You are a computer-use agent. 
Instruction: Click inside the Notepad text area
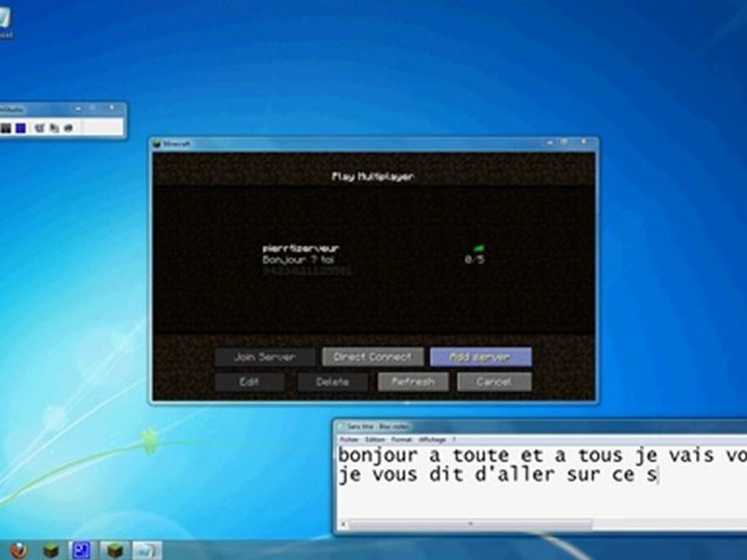[x=542, y=482]
